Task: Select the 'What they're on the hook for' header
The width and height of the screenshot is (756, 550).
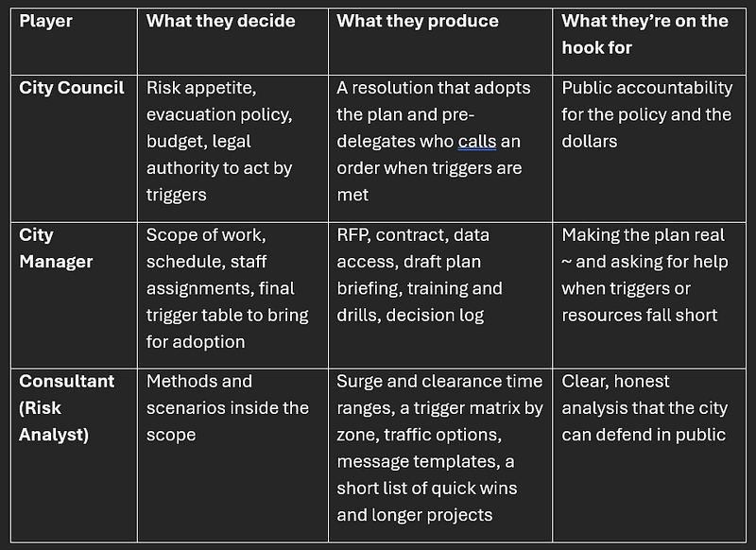Action: [x=649, y=42]
